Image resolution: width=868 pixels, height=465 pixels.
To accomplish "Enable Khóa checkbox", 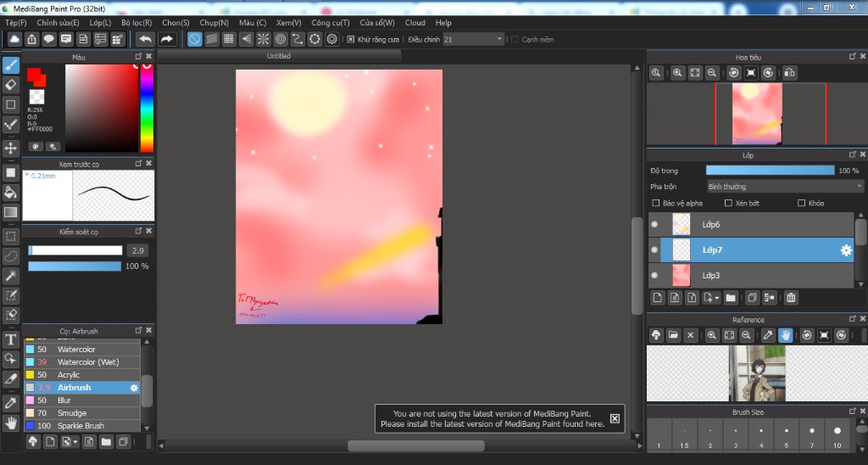I will [x=801, y=203].
